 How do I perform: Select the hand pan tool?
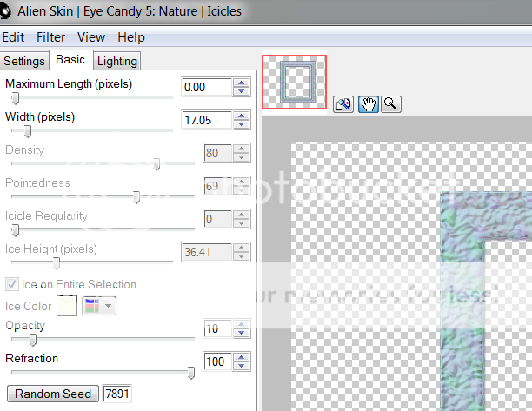[368, 104]
